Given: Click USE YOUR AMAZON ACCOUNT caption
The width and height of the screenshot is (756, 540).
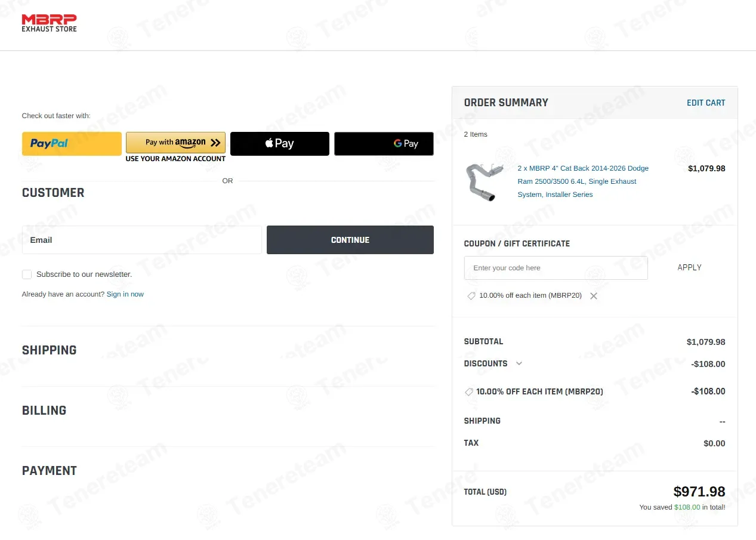Looking at the screenshot, I should click(175, 159).
